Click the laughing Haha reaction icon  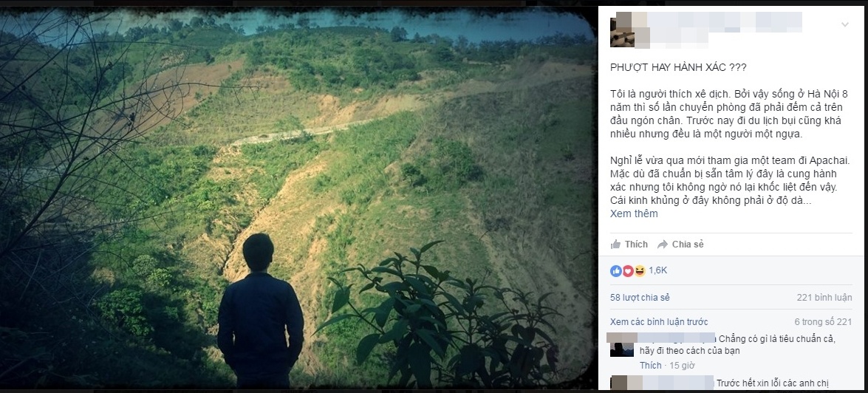click(639, 271)
